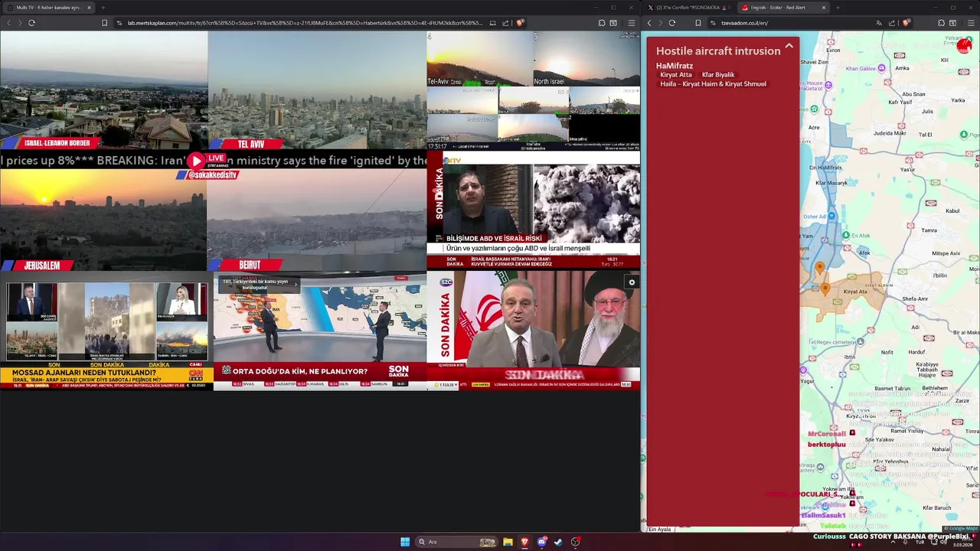980x551 pixels.
Task: Open site settings icon beside lab.mertskaplan.com address
Action: click(x=119, y=23)
